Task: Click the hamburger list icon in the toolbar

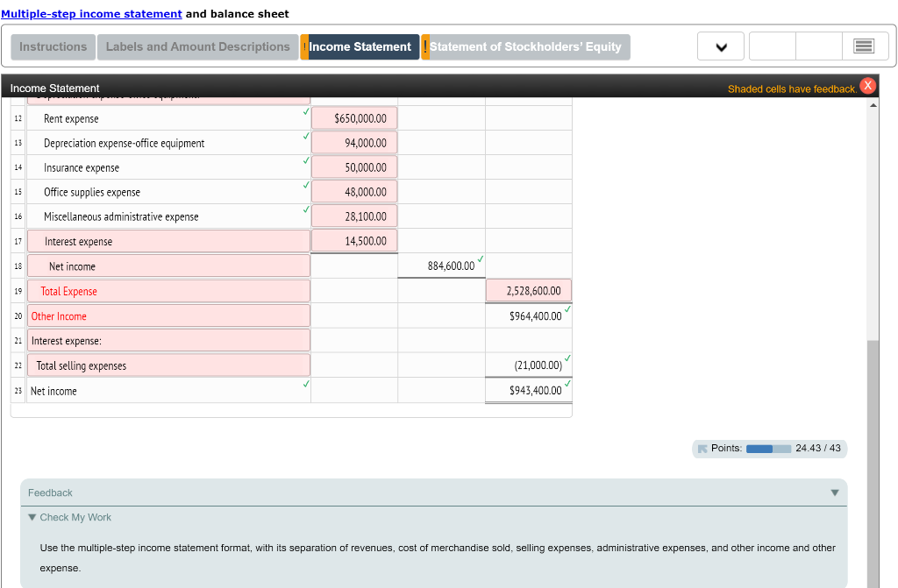Action: coord(866,46)
